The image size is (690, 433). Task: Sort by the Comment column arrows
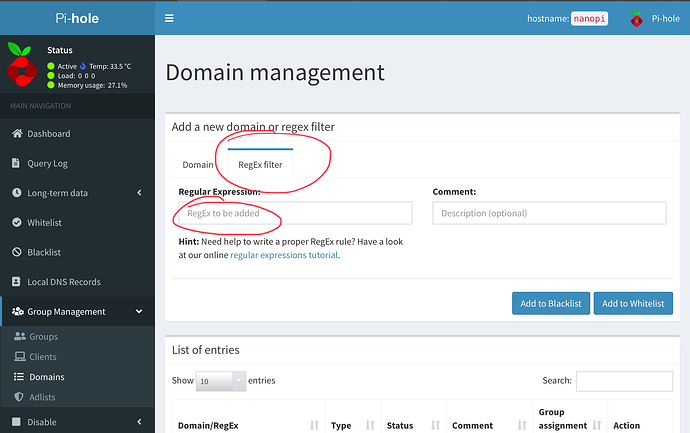point(522,425)
